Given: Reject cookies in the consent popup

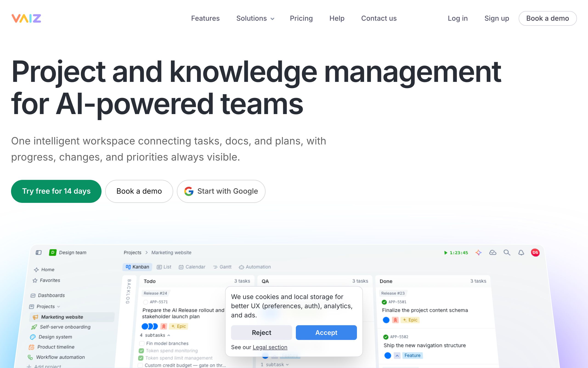Looking at the screenshot, I should pyautogui.click(x=261, y=333).
